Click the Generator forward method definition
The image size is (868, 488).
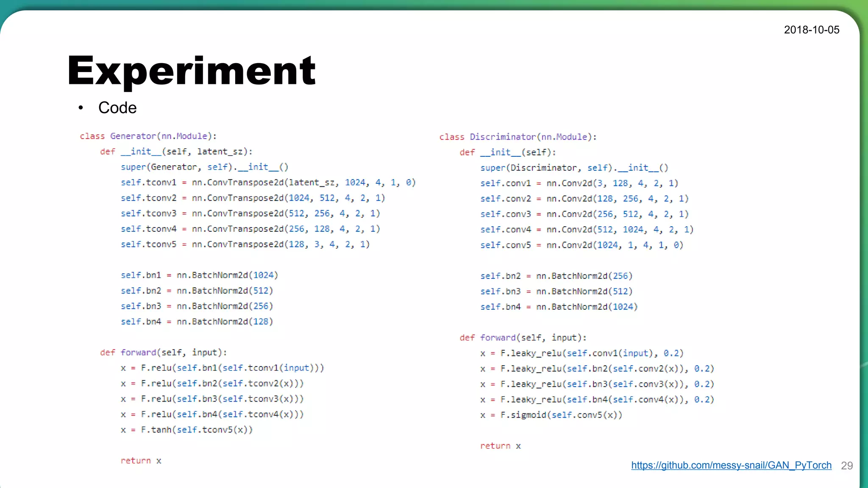click(164, 352)
